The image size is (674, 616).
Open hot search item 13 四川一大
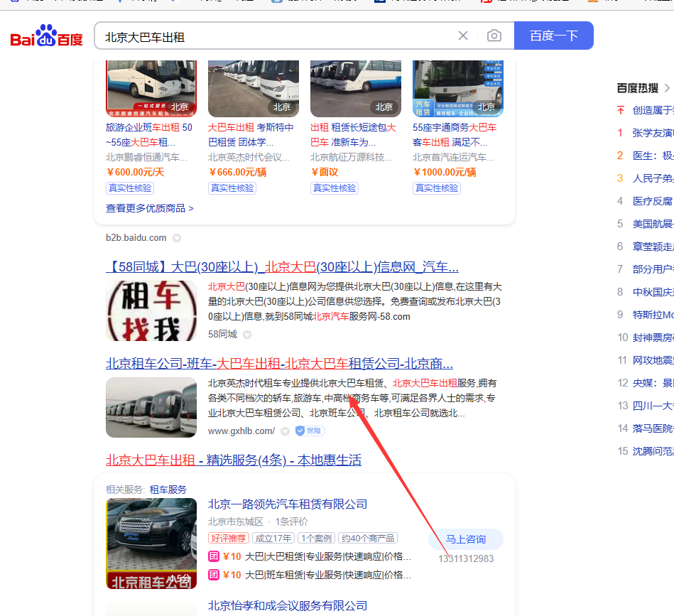click(x=653, y=406)
